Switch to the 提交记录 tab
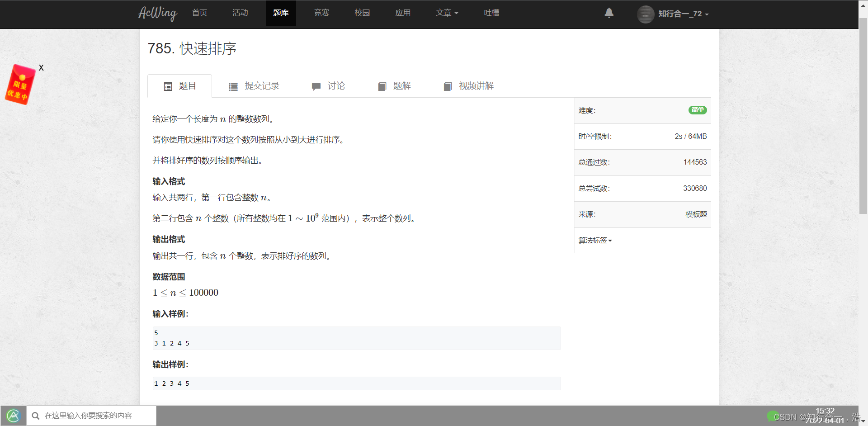The image size is (868, 426). (262, 86)
